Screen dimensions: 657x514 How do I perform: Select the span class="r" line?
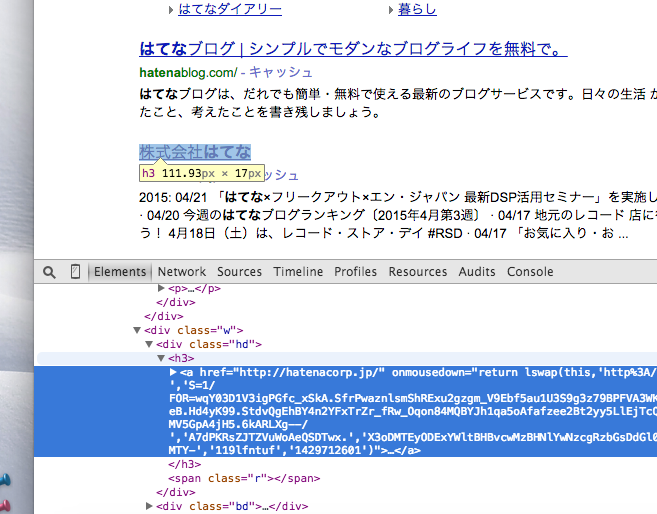point(244,478)
